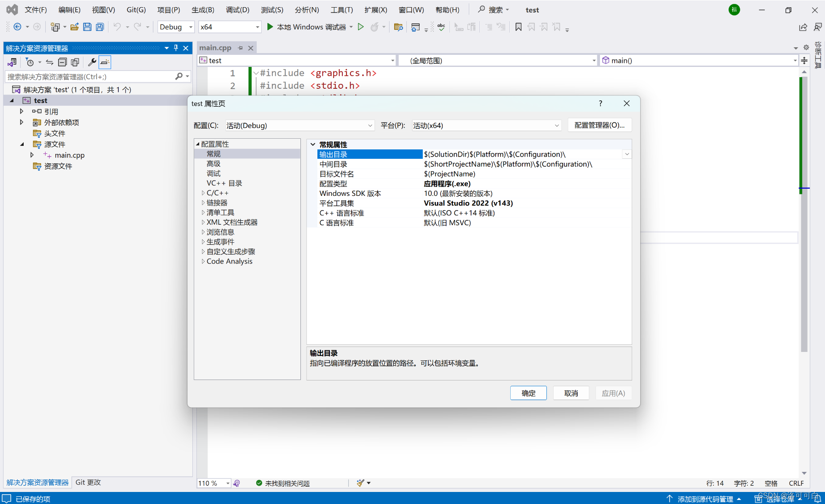Start the local Windows debugger
The height and width of the screenshot is (504, 825).
point(307,27)
